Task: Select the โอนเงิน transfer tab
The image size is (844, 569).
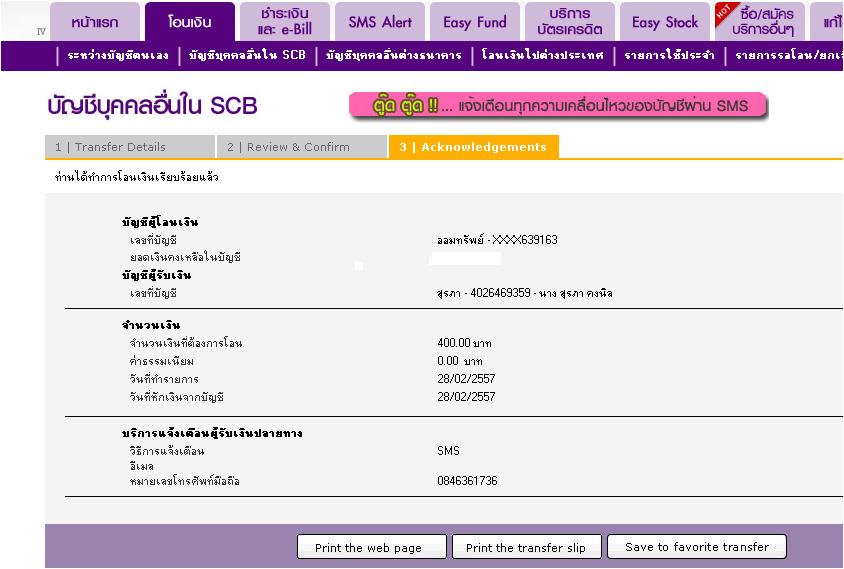Action: coord(189,22)
